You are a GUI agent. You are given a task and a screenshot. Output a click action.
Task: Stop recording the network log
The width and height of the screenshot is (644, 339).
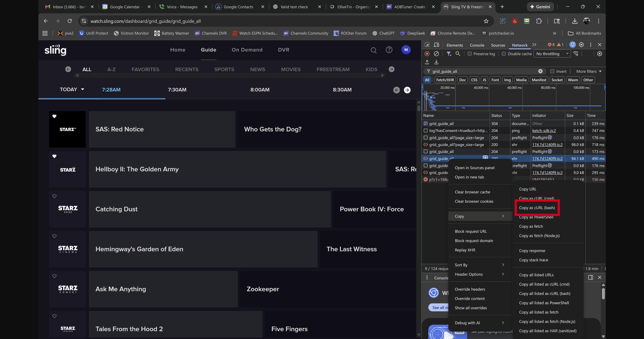click(427, 54)
